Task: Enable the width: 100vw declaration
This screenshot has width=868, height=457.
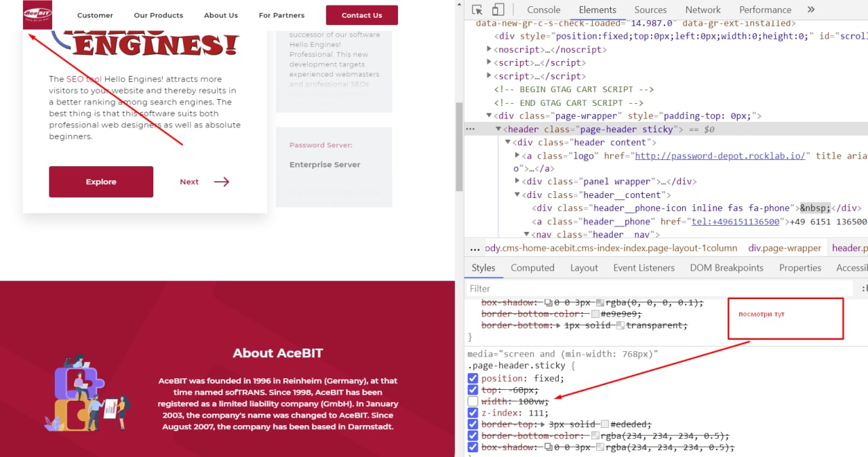Action: coord(473,401)
